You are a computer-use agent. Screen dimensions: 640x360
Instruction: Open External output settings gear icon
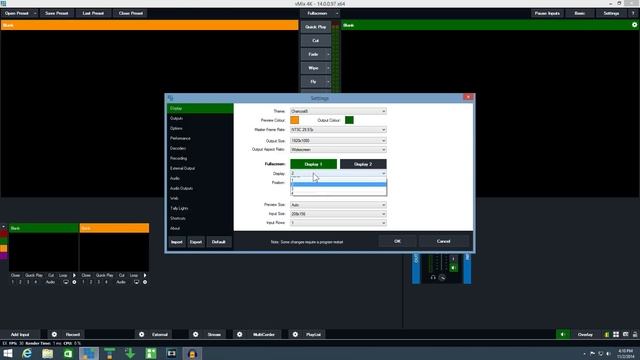[141, 334]
